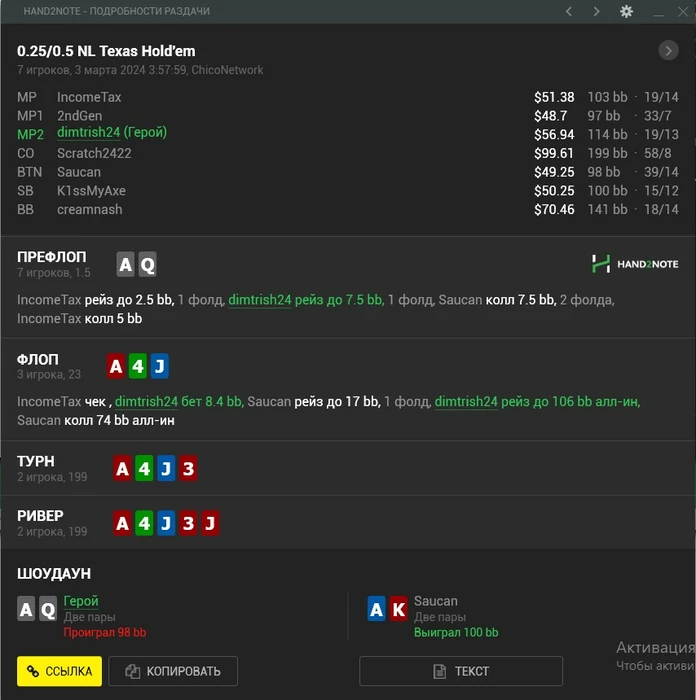Viewport: 696px width, 700px height.
Task: Open settings gear in title bar
Action: (626, 11)
